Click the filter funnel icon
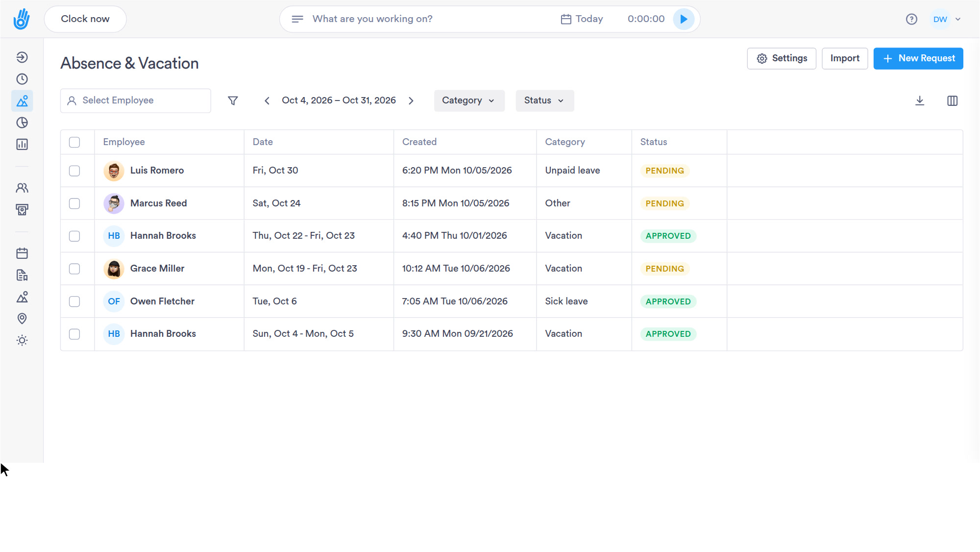The image size is (980, 552). [233, 100]
